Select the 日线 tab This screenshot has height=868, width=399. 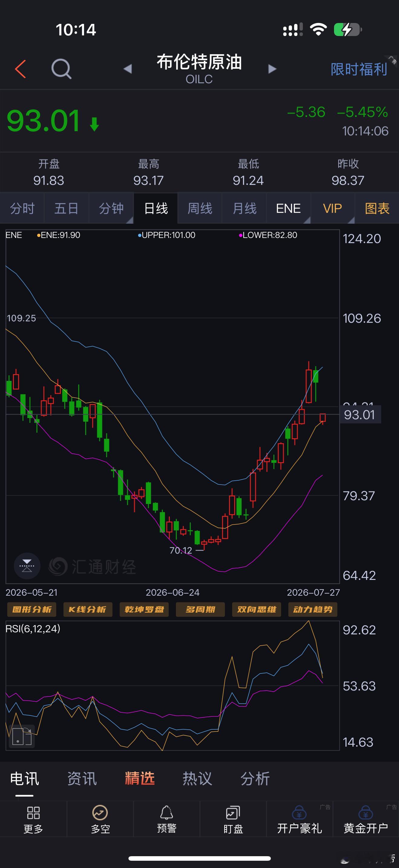pyautogui.click(x=156, y=208)
